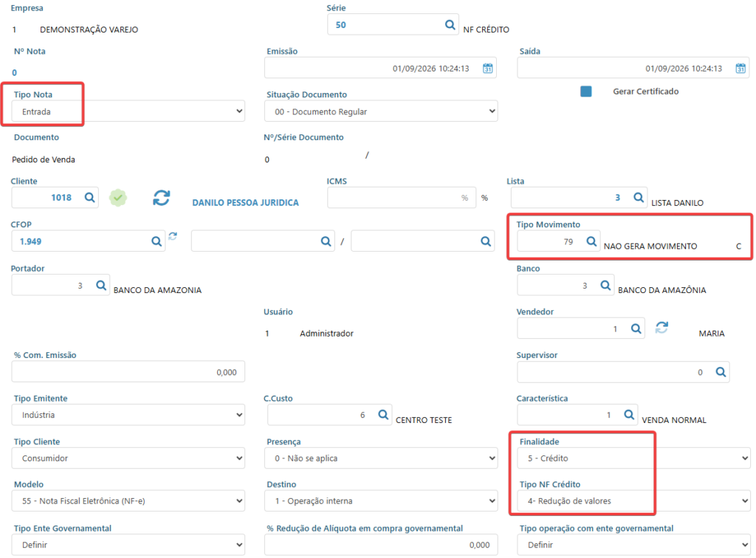The height and width of the screenshot is (558, 756).
Task: Click the DANILO PESSOA JURIDICA client link
Action: coord(245,203)
